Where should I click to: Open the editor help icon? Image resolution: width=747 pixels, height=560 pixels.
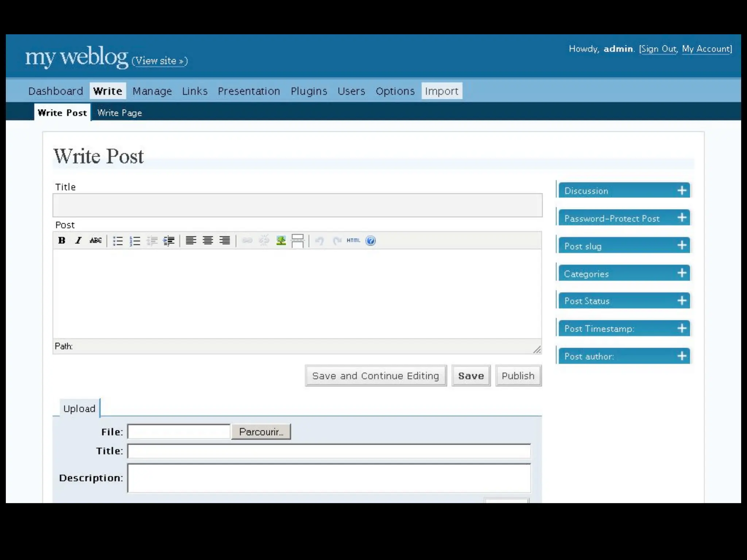(370, 241)
